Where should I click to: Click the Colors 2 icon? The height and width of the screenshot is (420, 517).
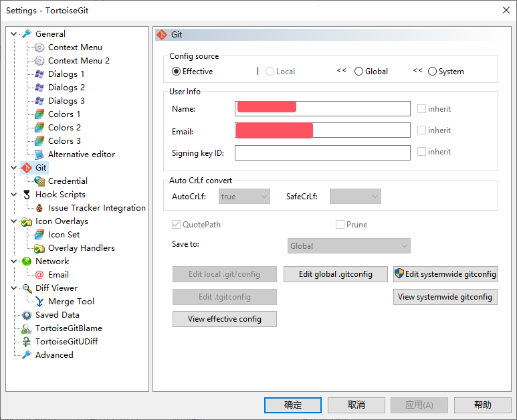coord(39,128)
